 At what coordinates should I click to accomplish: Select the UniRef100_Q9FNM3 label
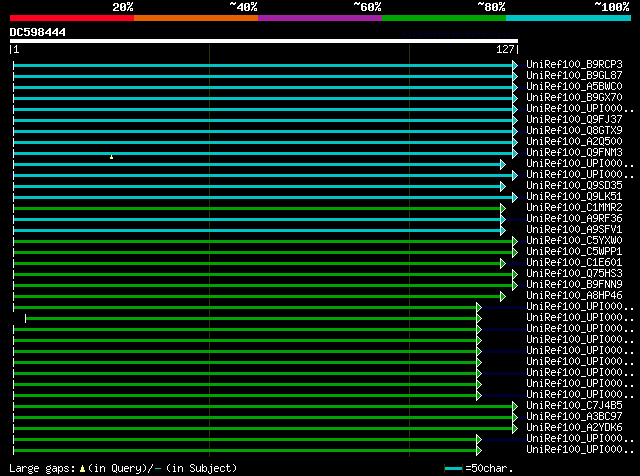(x=574, y=153)
